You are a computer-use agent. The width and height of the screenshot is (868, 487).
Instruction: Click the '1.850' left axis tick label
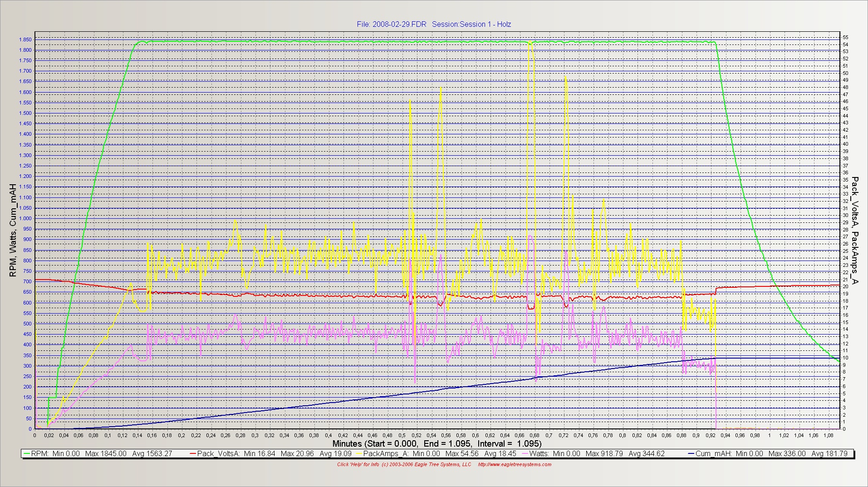click(25, 39)
